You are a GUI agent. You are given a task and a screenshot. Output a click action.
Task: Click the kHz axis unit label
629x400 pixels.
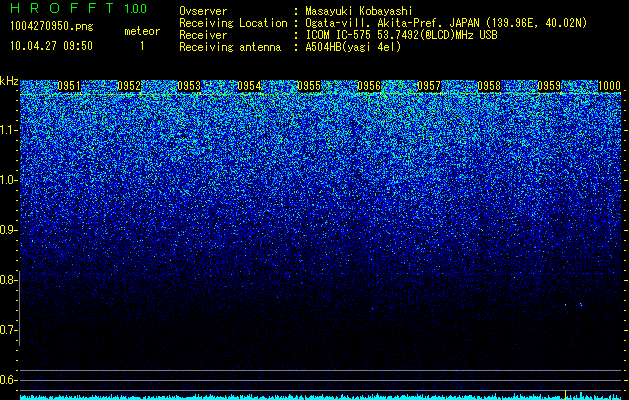(9, 81)
